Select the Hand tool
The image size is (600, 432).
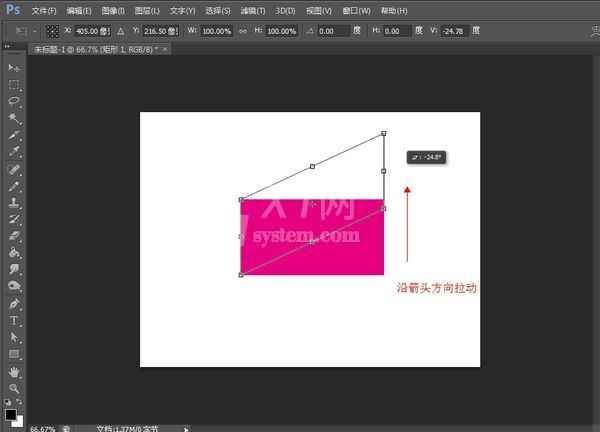tap(14, 372)
